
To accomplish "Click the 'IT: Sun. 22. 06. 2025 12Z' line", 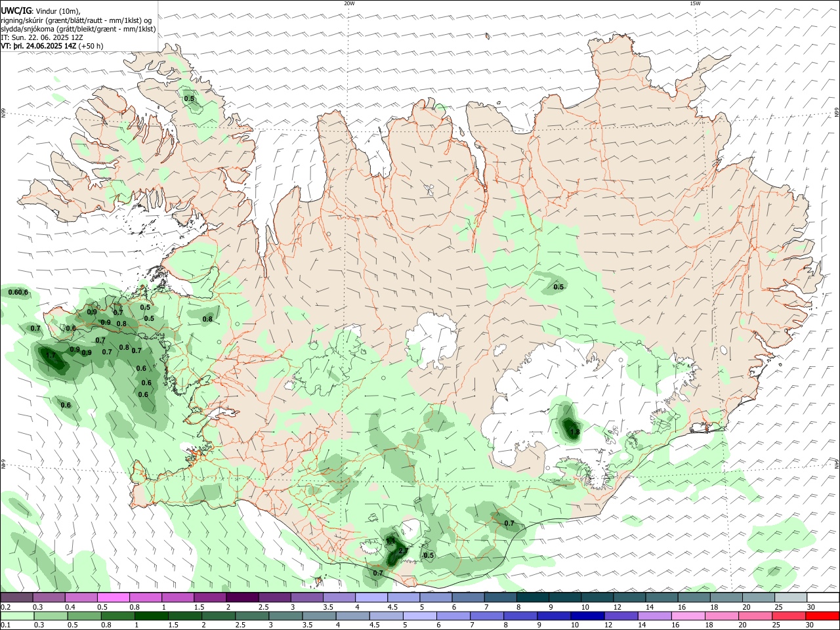I will [x=42, y=37].
